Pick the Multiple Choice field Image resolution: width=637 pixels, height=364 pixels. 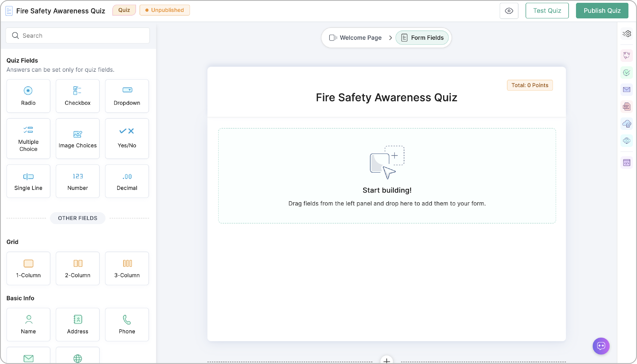(28, 138)
